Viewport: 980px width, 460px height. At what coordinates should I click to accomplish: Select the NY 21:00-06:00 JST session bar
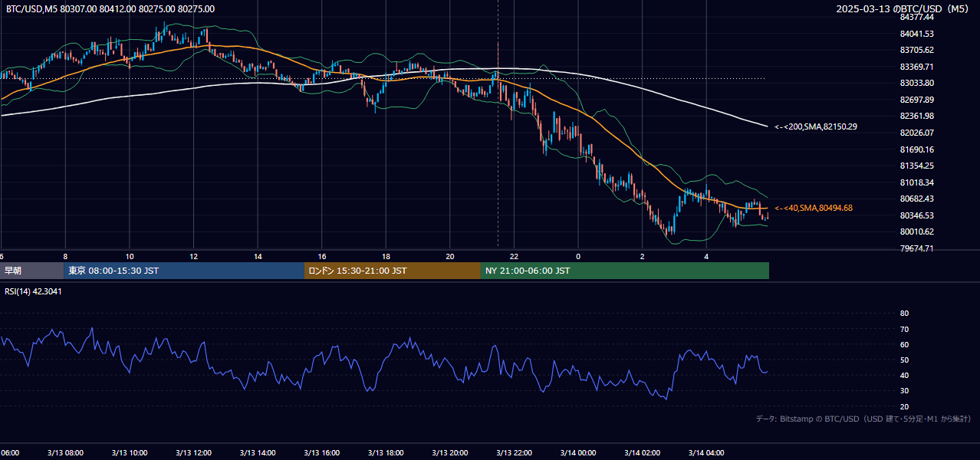625,271
